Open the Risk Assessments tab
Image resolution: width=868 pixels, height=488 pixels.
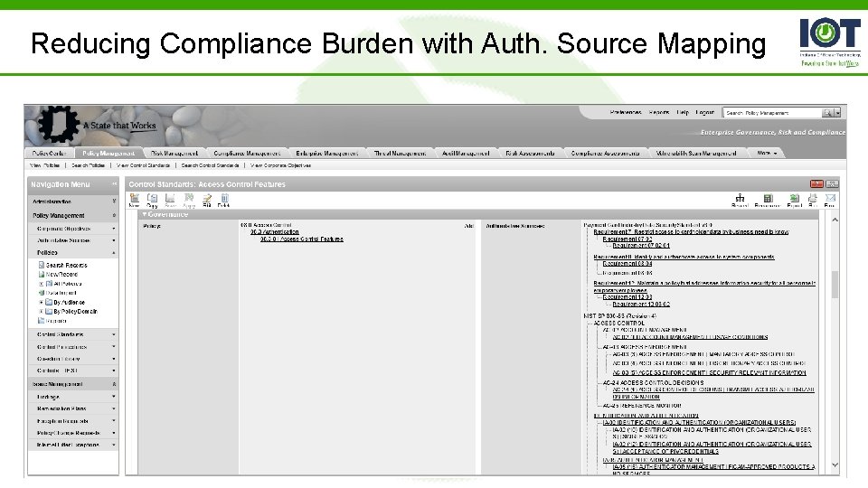[530, 154]
